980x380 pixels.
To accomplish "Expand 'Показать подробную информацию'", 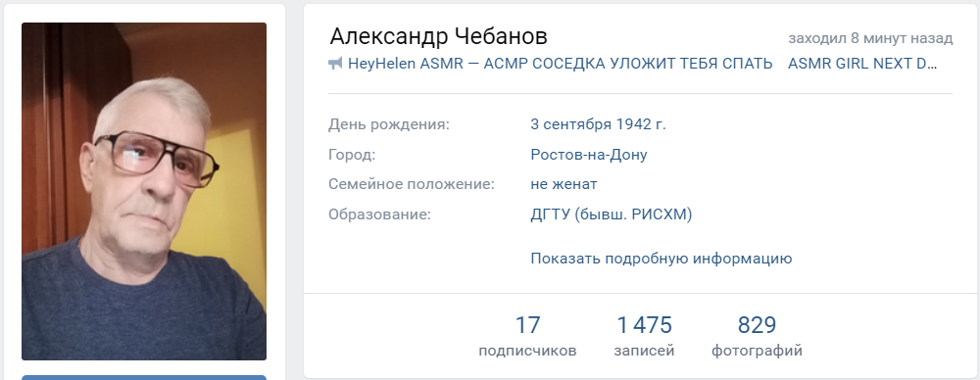I will [661, 259].
